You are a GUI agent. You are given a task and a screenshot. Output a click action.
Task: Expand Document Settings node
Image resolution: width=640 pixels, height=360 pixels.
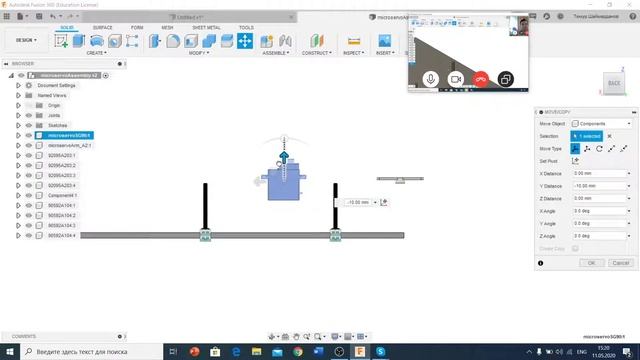[x=18, y=85]
